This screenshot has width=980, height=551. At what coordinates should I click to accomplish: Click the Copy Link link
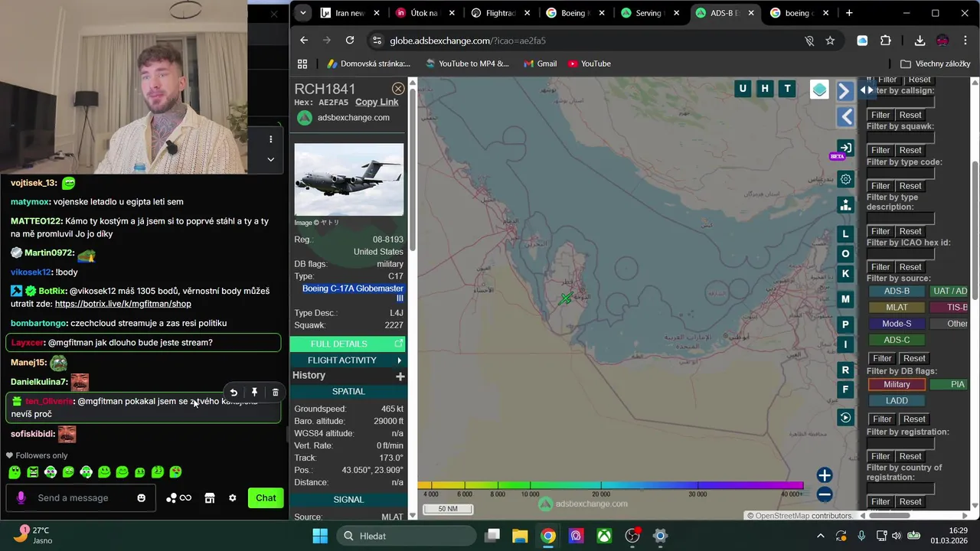[377, 102]
